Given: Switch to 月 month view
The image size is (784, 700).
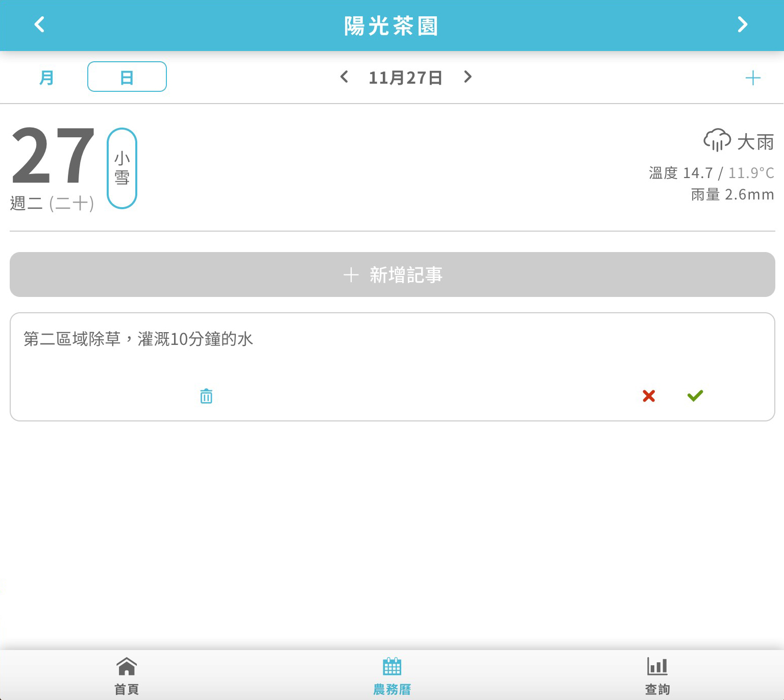Looking at the screenshot, I should [46, 78].
